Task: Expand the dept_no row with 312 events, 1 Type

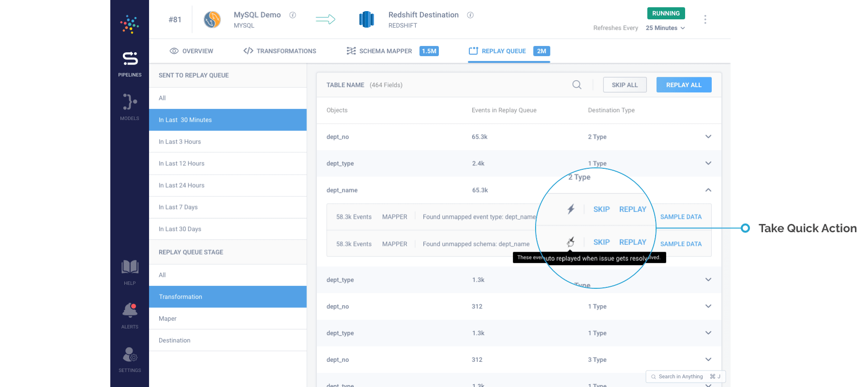Action: [708, 306]
